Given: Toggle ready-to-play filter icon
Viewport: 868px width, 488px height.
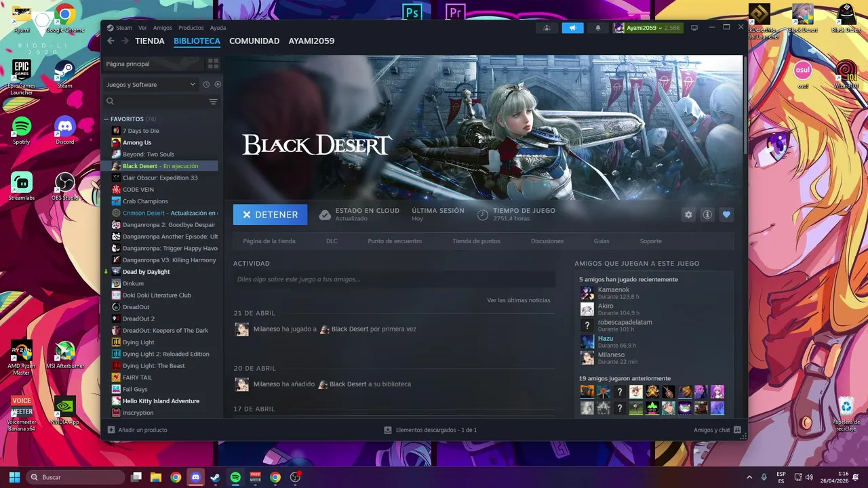Looking at the screenshot, I should (x=218, y=85).
